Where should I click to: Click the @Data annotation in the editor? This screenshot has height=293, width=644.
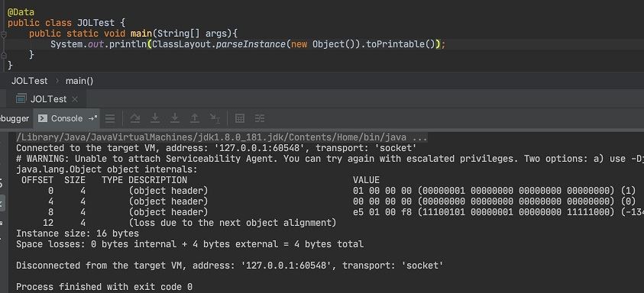pos(21,12)
